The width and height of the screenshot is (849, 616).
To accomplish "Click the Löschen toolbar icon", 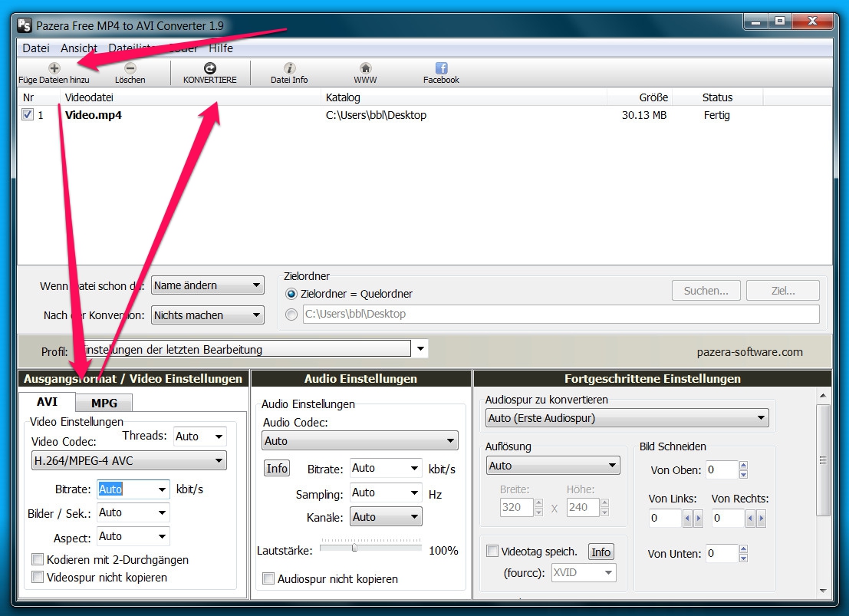I will [130, 68].
